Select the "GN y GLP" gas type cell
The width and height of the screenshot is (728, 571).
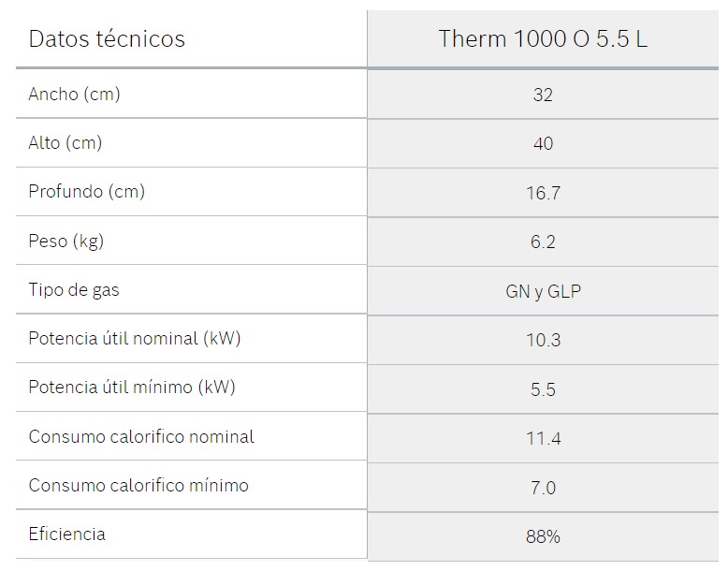tap(543, 292)
